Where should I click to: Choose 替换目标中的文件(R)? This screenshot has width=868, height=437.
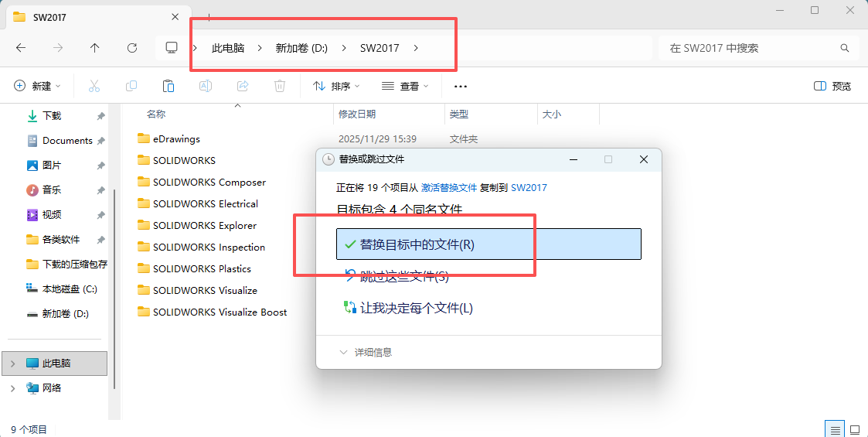click(x=488, y=244)
